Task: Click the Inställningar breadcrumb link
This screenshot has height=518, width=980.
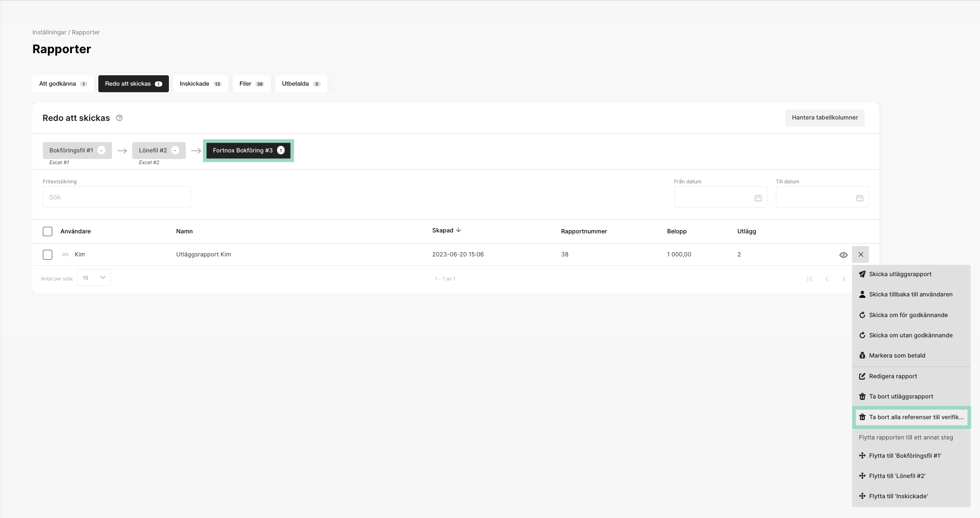Action: click(x=49, y=32)
